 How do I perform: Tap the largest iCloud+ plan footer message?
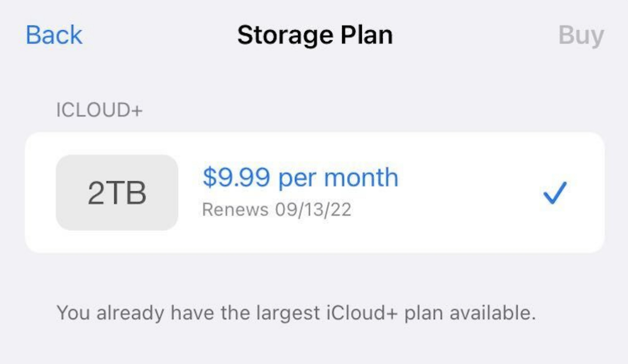coord(314,312)
